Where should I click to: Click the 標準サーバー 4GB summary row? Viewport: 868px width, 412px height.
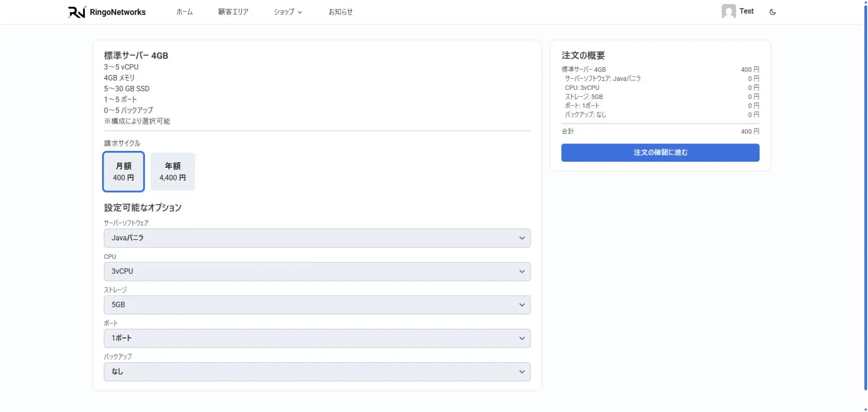click(660, 69)
